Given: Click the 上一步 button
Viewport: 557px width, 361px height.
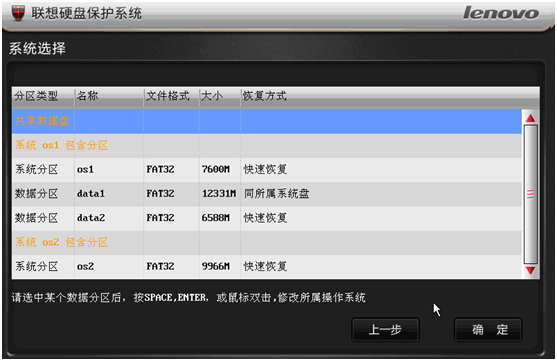Looking at the screenshot, I should pos(385,330).
